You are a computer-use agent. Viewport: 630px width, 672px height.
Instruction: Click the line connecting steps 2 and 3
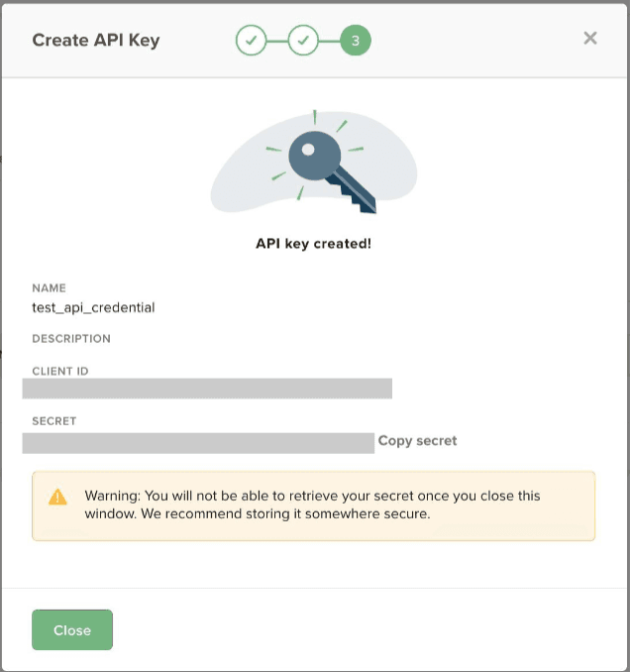point(329,41)
